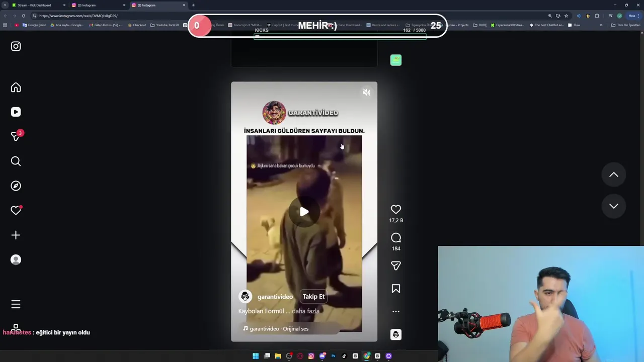
Task: Create a new post with plus icon
Action: (16, 235)
